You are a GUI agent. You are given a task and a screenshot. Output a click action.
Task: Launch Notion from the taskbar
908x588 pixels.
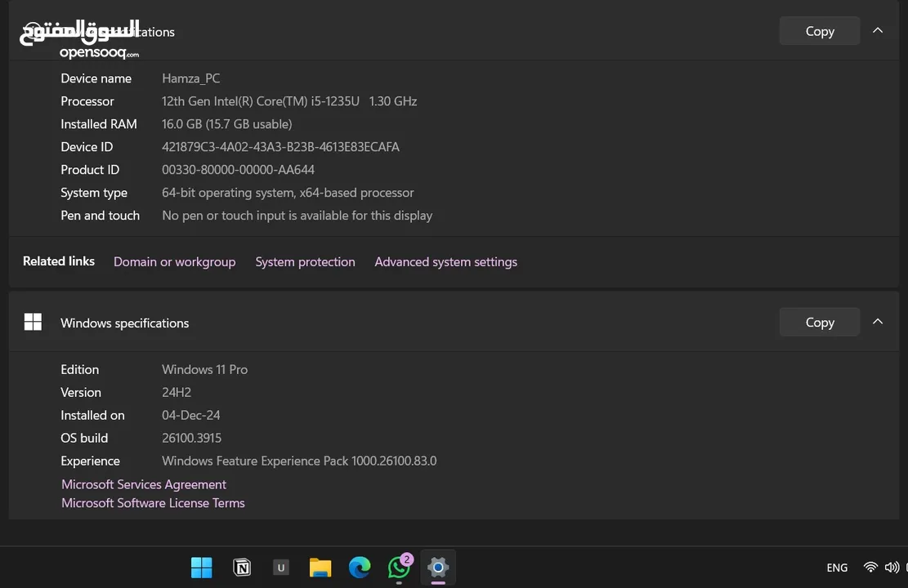click(242, 568)
